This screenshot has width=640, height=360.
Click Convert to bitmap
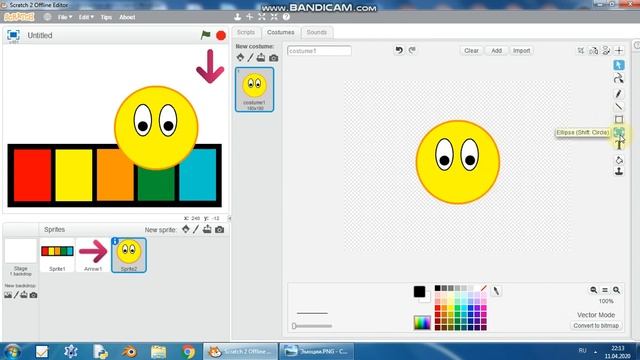[x=596, y=326]
